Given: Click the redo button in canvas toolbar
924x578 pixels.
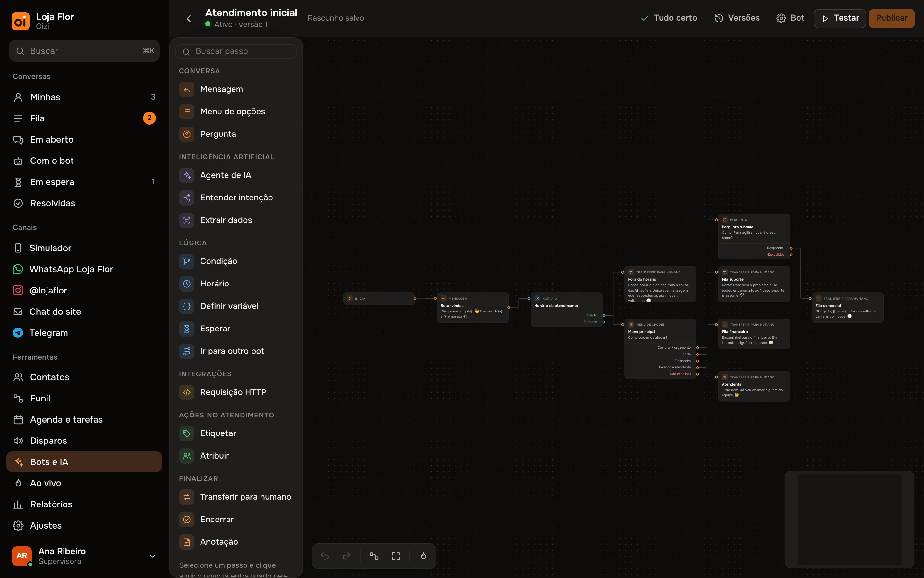Looking at the screenshot, I should click(x=346, y=556).
